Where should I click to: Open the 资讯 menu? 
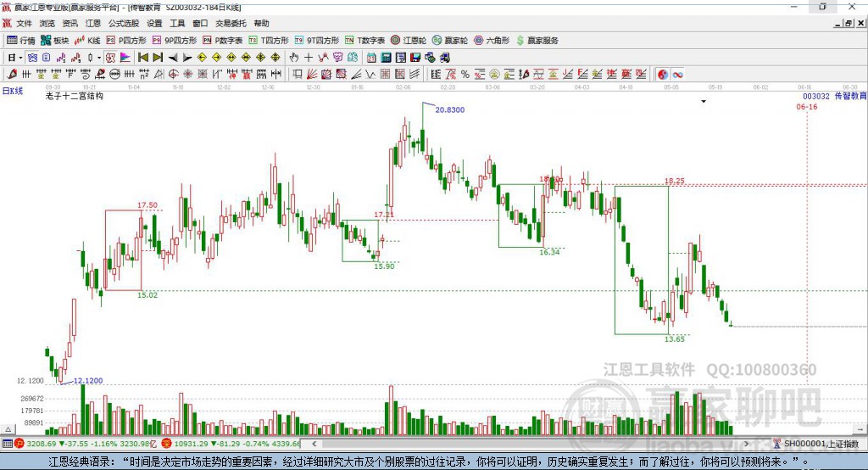point(70,23)
